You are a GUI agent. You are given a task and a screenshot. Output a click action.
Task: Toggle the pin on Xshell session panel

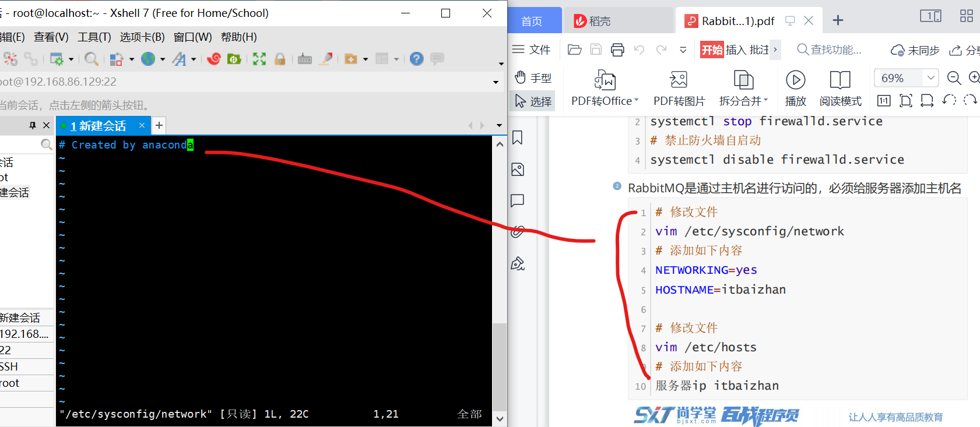point(33,125)
